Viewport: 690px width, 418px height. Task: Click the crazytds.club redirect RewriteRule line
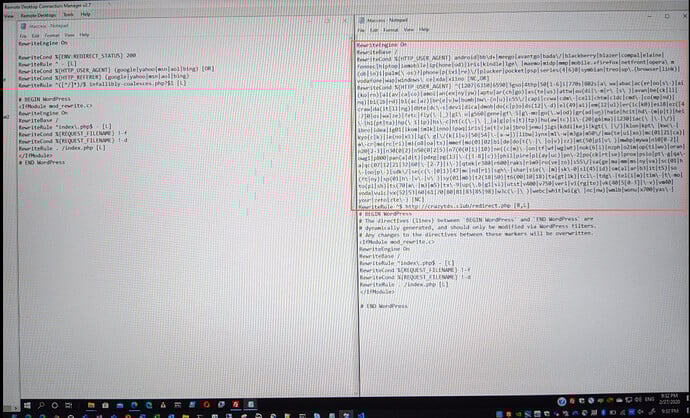click(444, 205)
